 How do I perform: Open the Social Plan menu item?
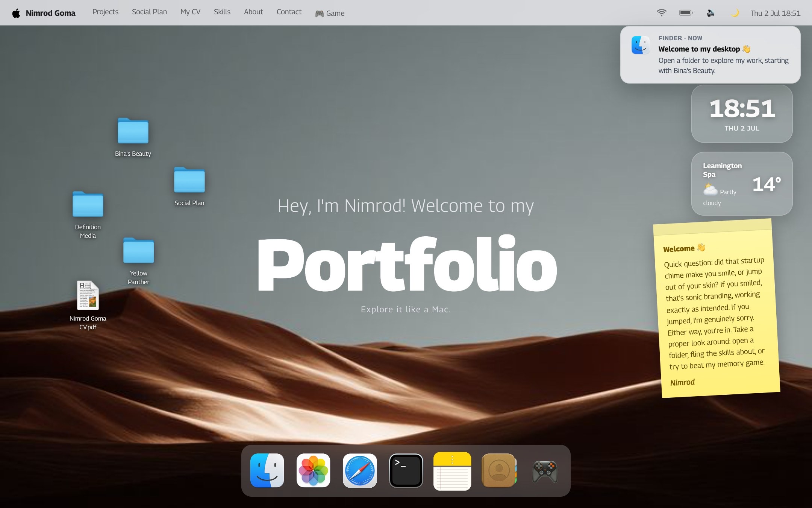pos(149,12)
